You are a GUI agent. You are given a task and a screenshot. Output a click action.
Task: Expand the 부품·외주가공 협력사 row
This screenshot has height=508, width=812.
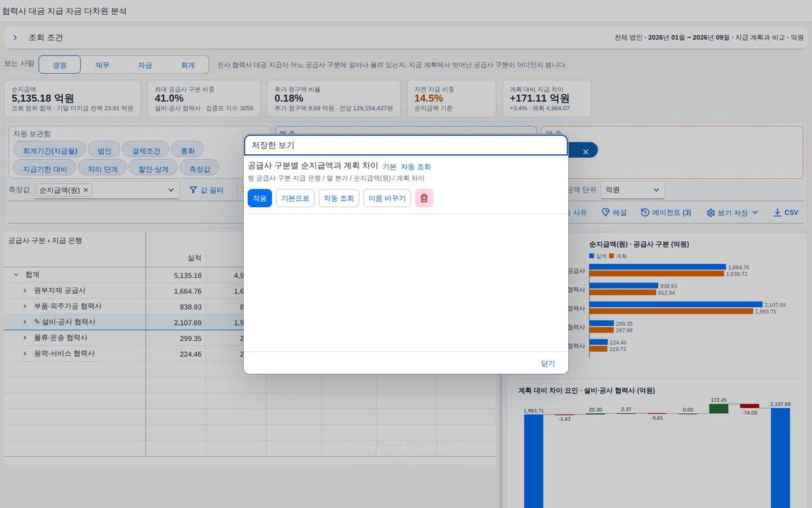point(25,306)
